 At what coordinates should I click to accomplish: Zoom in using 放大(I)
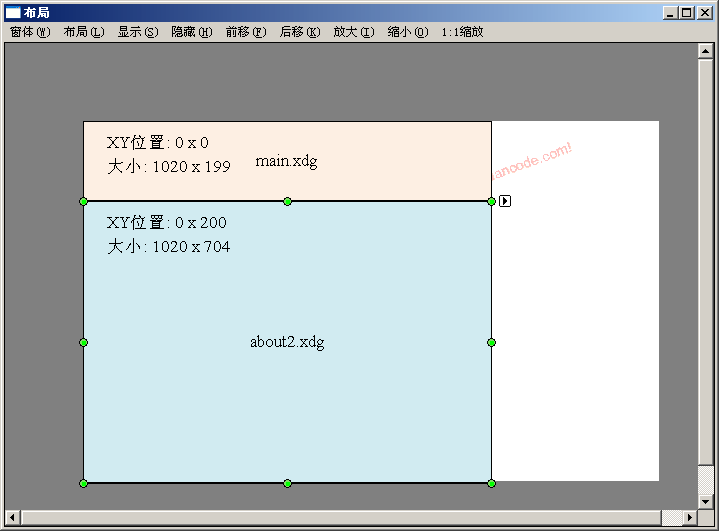(353, 32)
